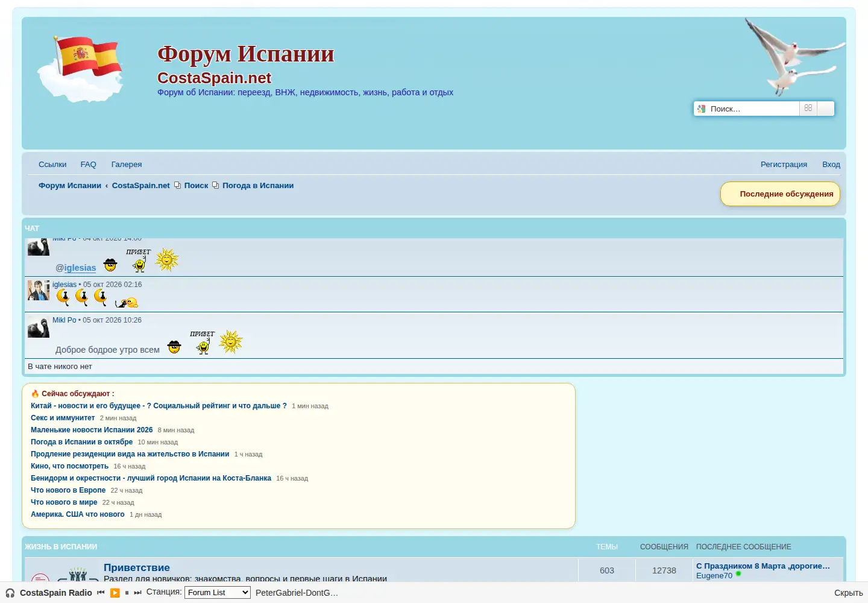The image size is (868, 603).
Task: Click the Последние обсуждения button
Action: pyautogui.click(x=780, y=194)
